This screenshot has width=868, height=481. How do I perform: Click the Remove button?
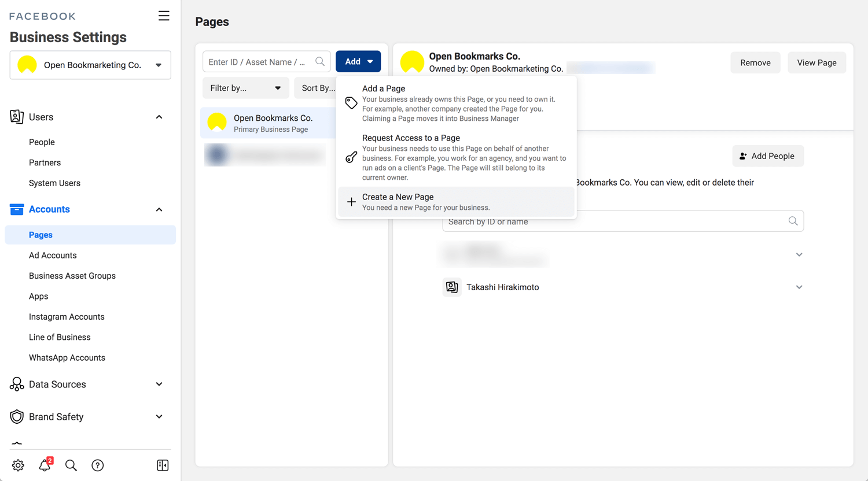[755, 62]
